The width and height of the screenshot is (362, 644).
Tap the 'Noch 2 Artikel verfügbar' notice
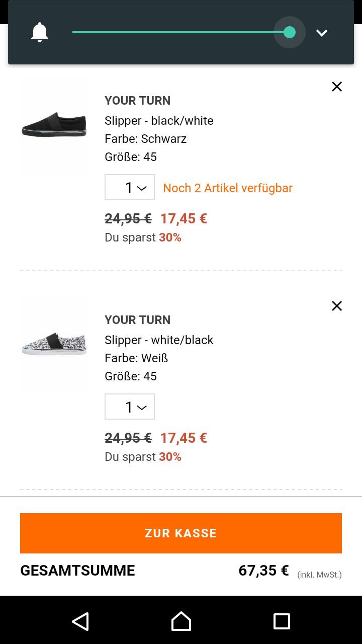click(x=228, y=188)
